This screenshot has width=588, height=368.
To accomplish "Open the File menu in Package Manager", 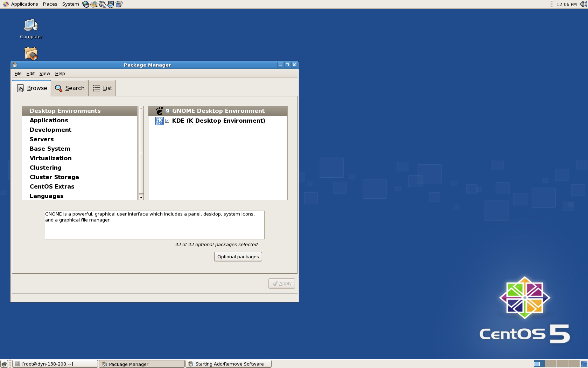I will pyautogui.click(x=18, y=74).
